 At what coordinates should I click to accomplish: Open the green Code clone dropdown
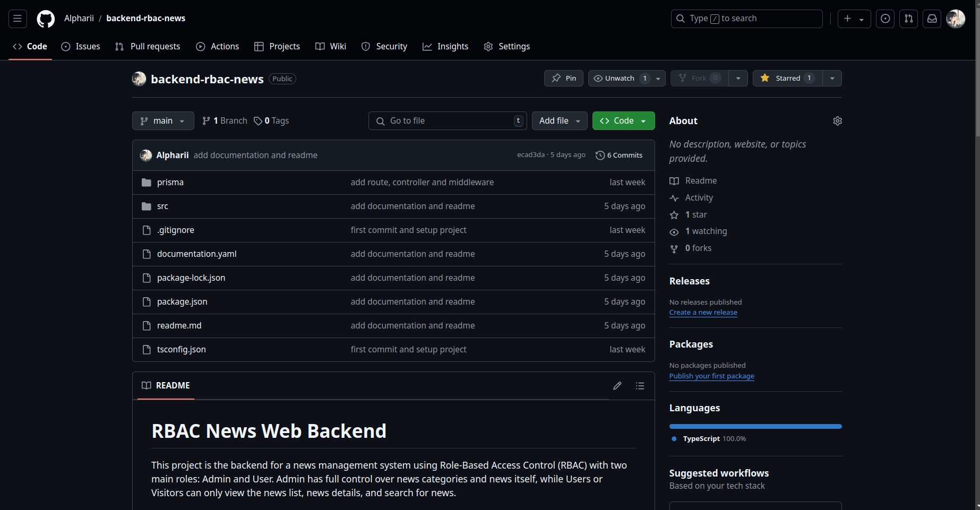[x=624, y=121]
